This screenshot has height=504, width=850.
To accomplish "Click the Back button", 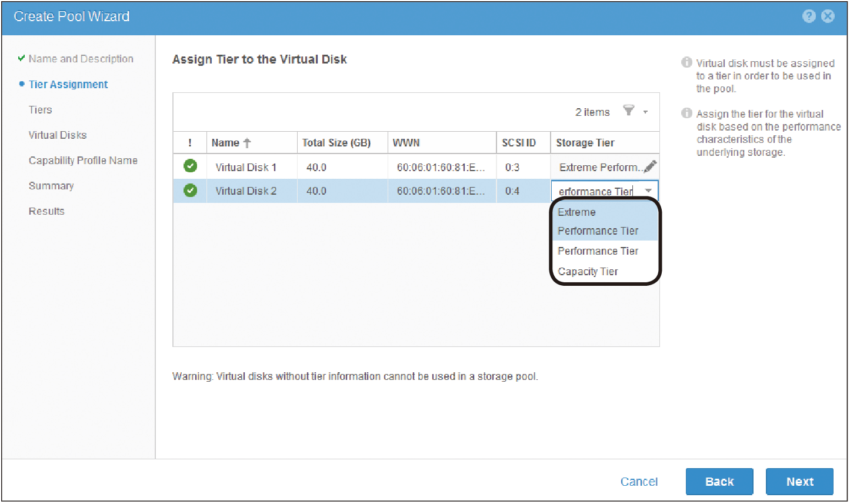I will pyautogui.click(x=719, y=482).
